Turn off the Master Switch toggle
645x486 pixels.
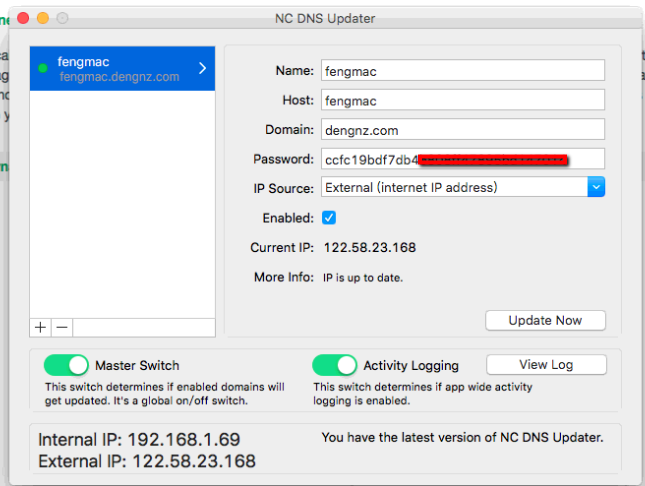tap(66, 365)
